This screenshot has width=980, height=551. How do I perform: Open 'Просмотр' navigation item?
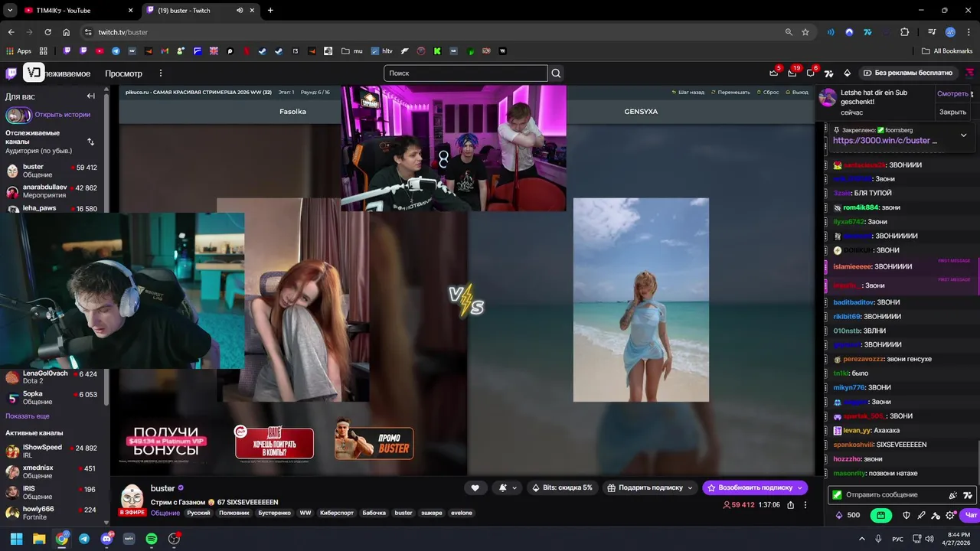point(123,73)
